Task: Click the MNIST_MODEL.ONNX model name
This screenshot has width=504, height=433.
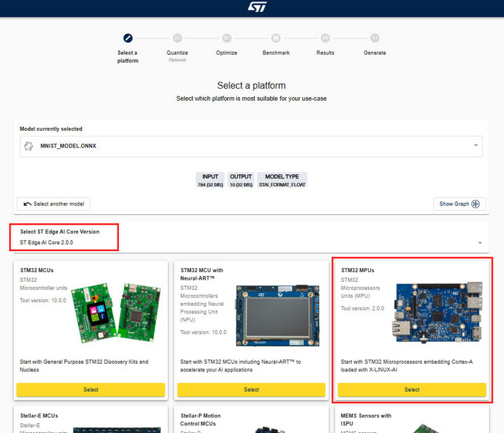Action: click(x=68, y=145)
